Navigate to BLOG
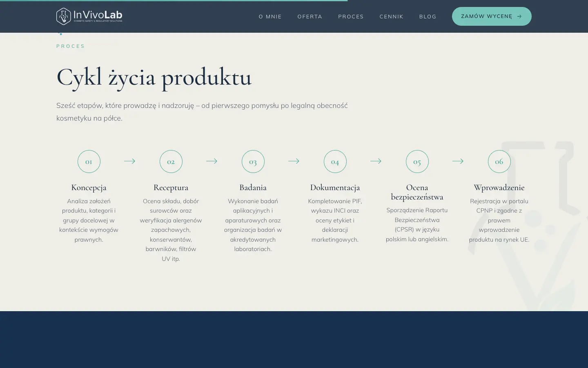Viewport: 588px width, 368px height. pos(428,17)
